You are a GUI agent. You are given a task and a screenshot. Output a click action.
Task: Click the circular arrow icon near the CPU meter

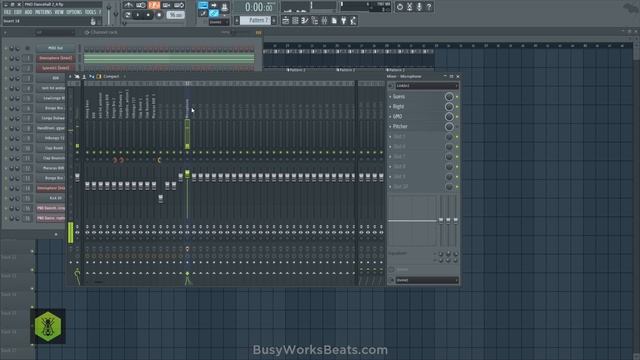[400, 7]
